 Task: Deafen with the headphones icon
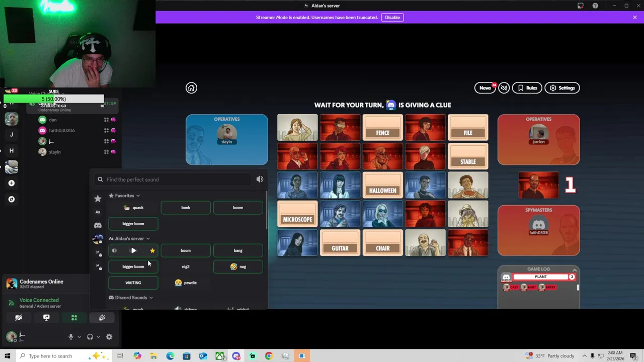click(90, 337)
